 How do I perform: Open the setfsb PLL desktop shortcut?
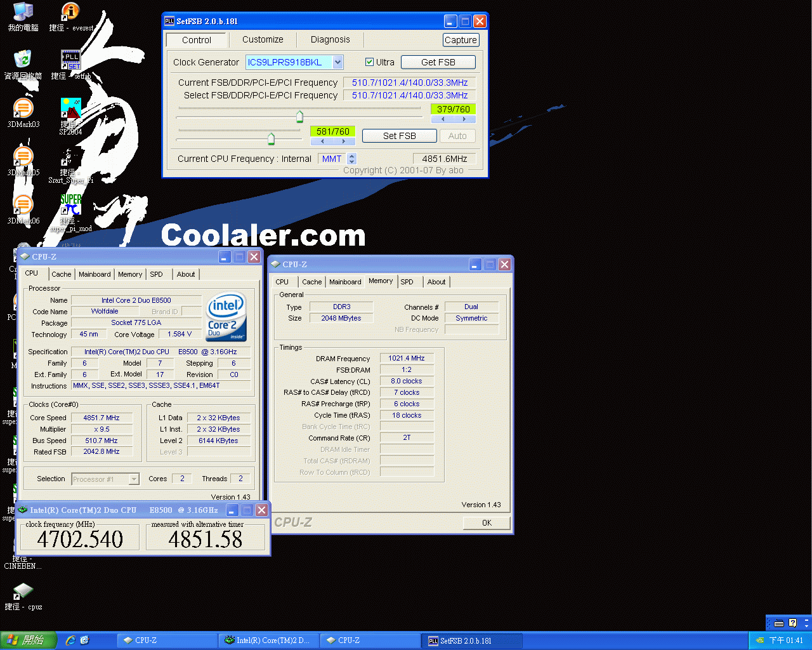click(70, 61)
